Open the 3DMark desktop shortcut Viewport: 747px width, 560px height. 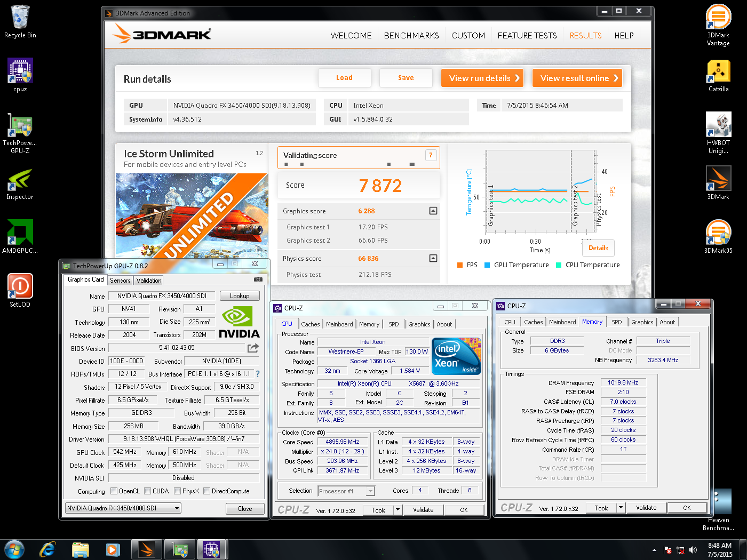pyautogui.click(x=718, y=183)
